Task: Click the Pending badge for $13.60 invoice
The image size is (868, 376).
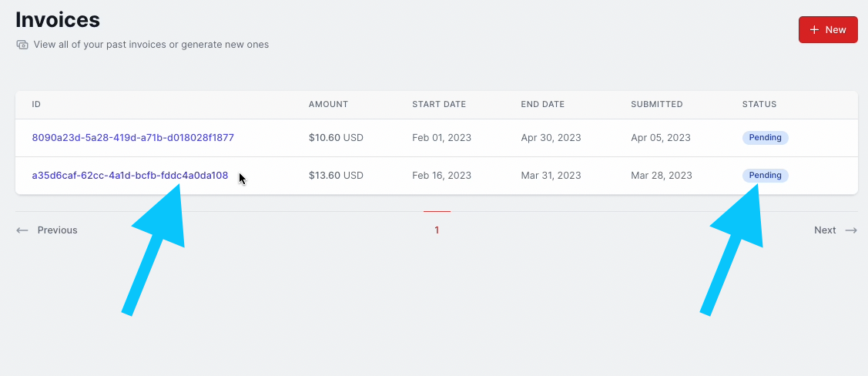Action: 765,176
